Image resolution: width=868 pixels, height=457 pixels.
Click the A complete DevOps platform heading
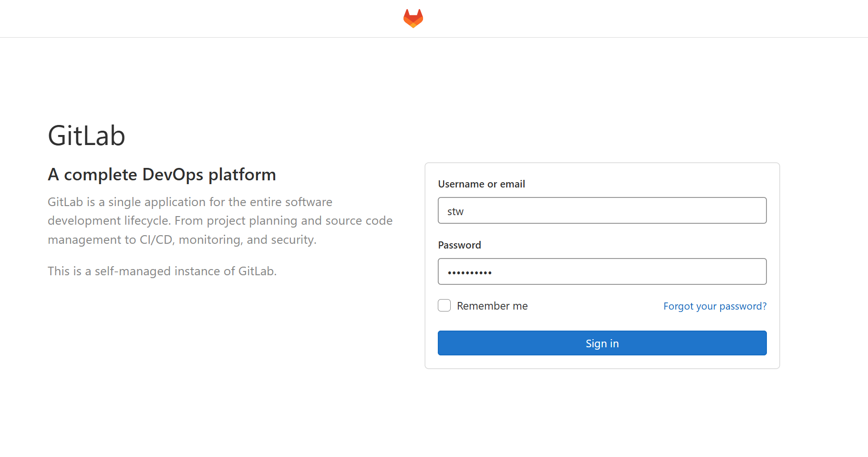(162, 175)
